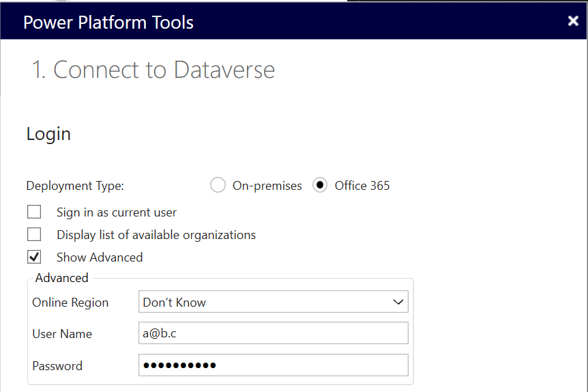Click the User Name input field

click(x=274, y=333)
